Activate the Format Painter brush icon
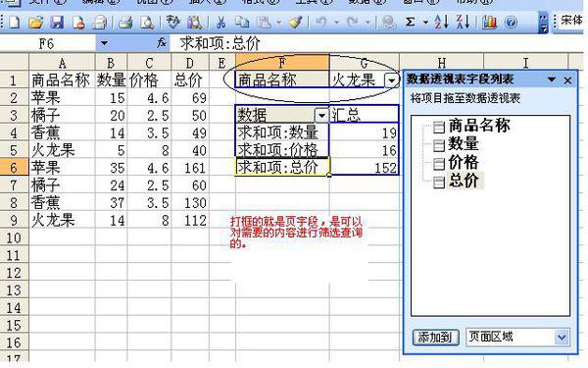Image resolution: width=588 pixels, height=368 pixels. point(296,23)
